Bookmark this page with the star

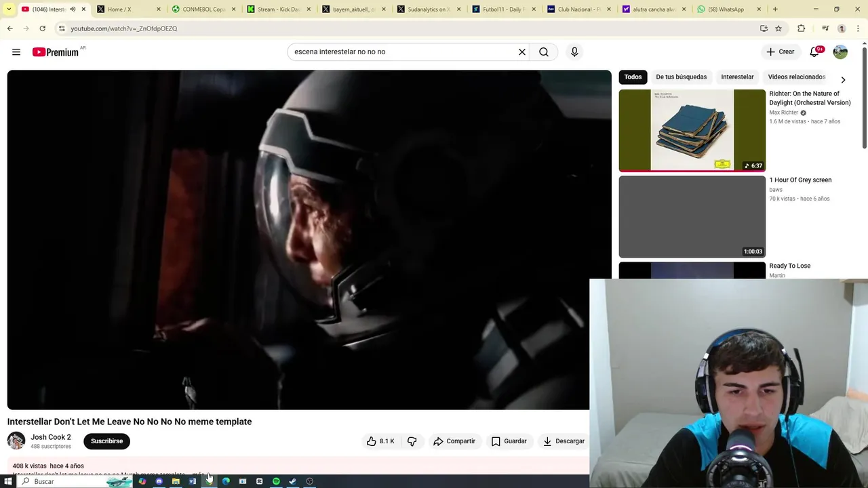tap(778, 28)
